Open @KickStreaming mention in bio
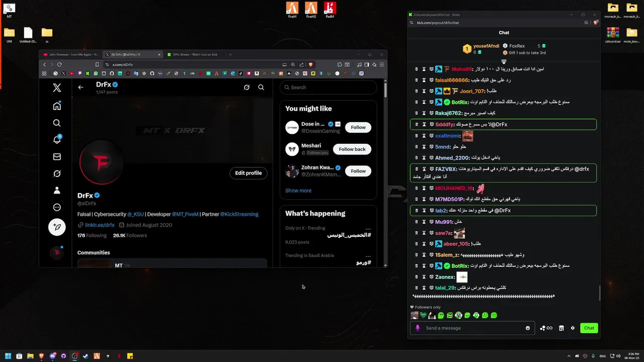Screen dimensions: 644x362 tap(239, 214)
